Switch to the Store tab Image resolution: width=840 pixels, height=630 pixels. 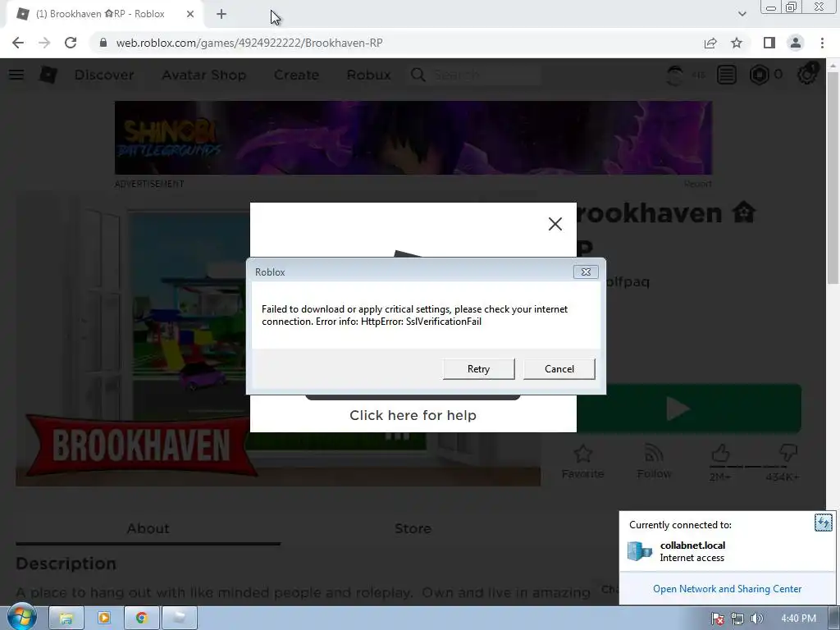(x=413, y=529)
